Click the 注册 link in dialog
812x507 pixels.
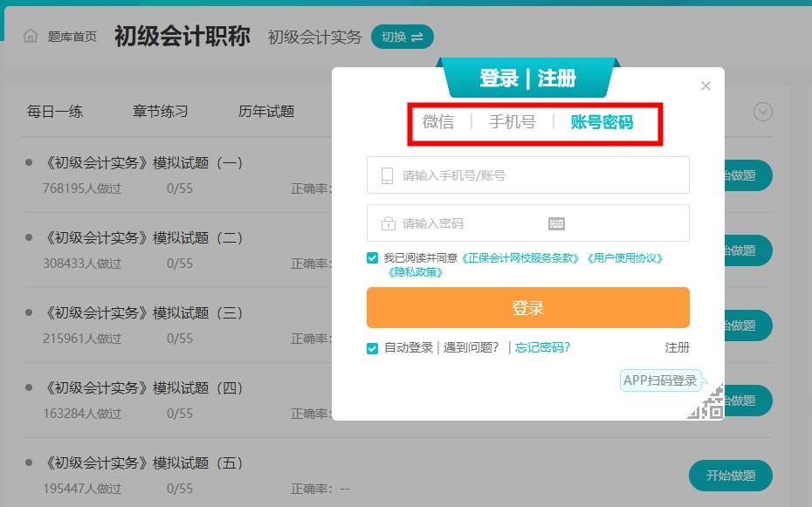click(677, 347)
